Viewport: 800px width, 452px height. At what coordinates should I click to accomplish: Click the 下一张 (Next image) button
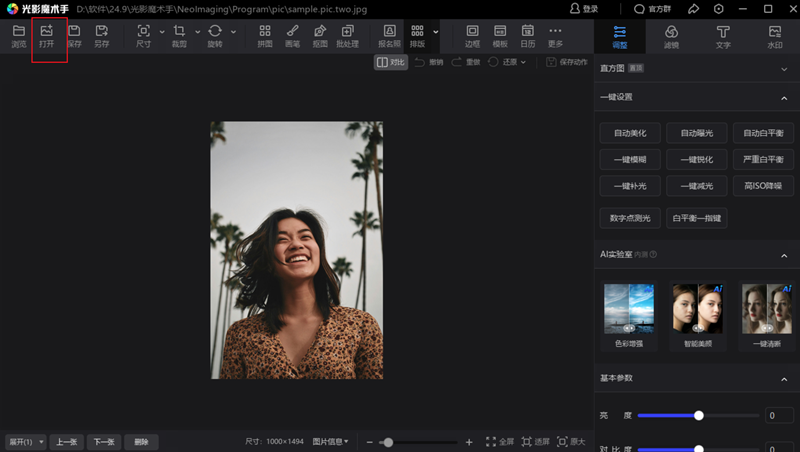tap(105, 442)
